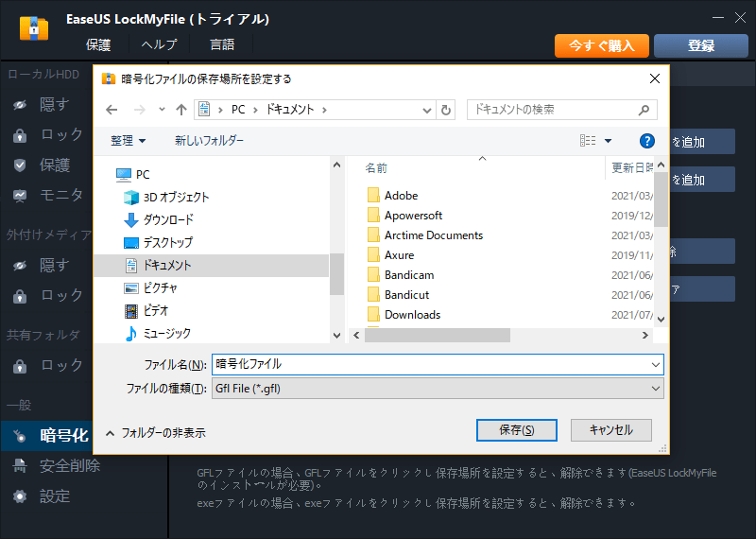The height and width of the screenshot is (539, 756).
Task: Refresh the ドキュメント folder listing
Action: pyautogui.click(x=446, y=110)
